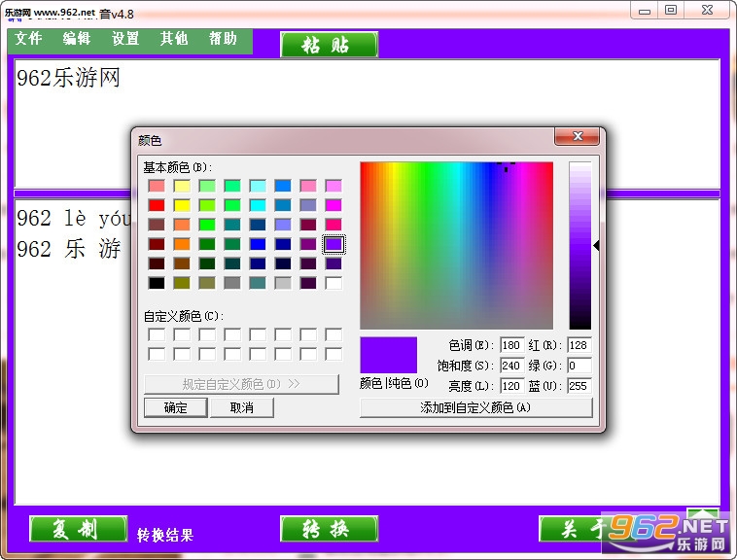This screenshot has height=560, width=737.
Task: Open the 帮助 menu
Action: (x=223, y=39)
